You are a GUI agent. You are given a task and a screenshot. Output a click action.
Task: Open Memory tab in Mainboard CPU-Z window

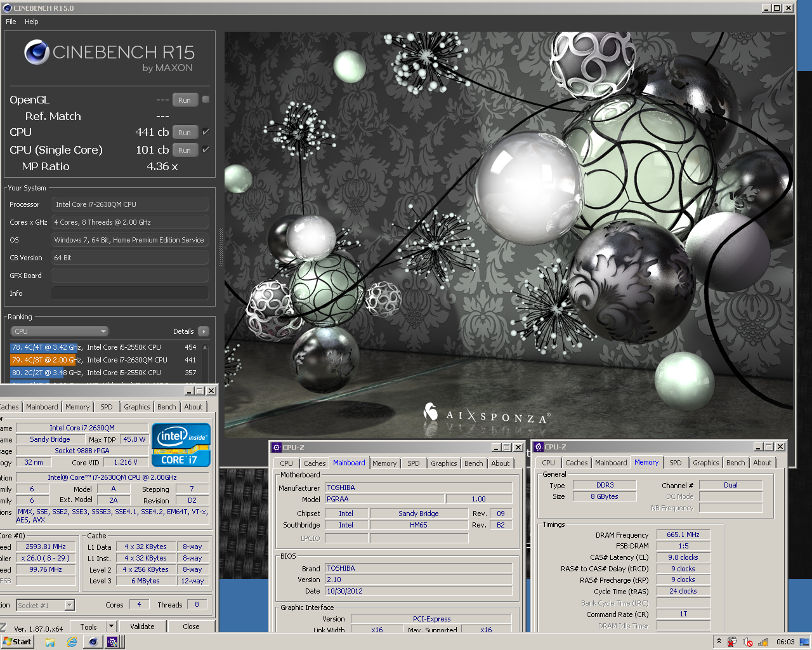[384, 463]
